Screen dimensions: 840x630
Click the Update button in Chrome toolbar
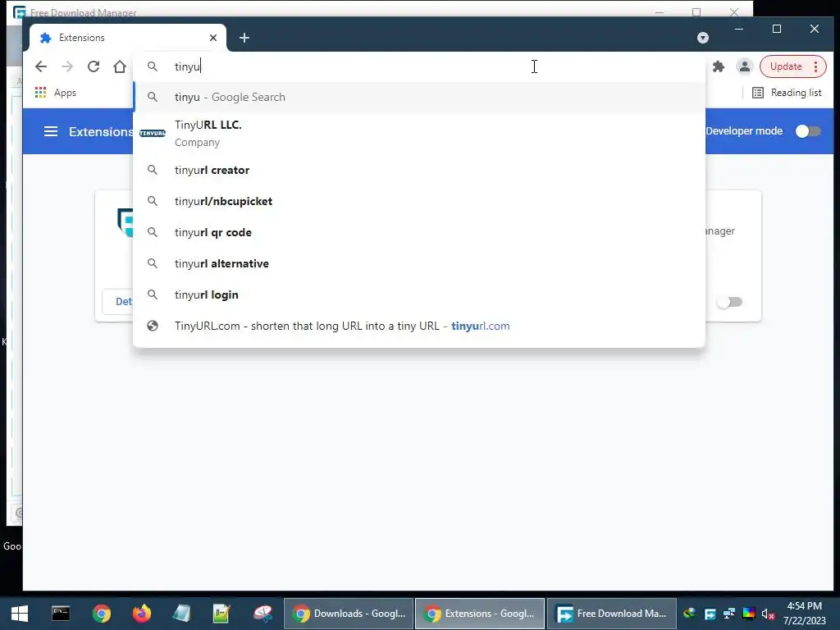click(786, 66)
